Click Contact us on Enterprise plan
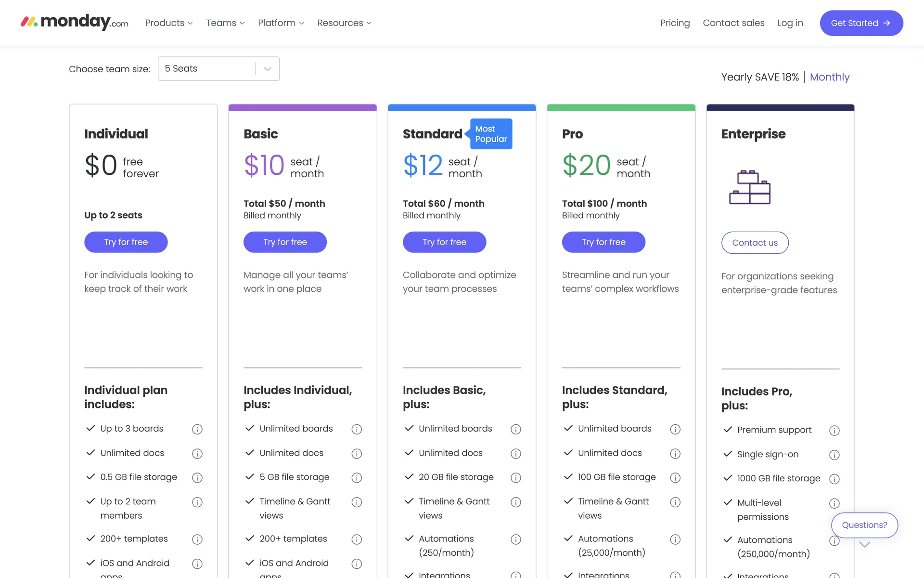The image size is (924, 578). click(x=755, y=243)
